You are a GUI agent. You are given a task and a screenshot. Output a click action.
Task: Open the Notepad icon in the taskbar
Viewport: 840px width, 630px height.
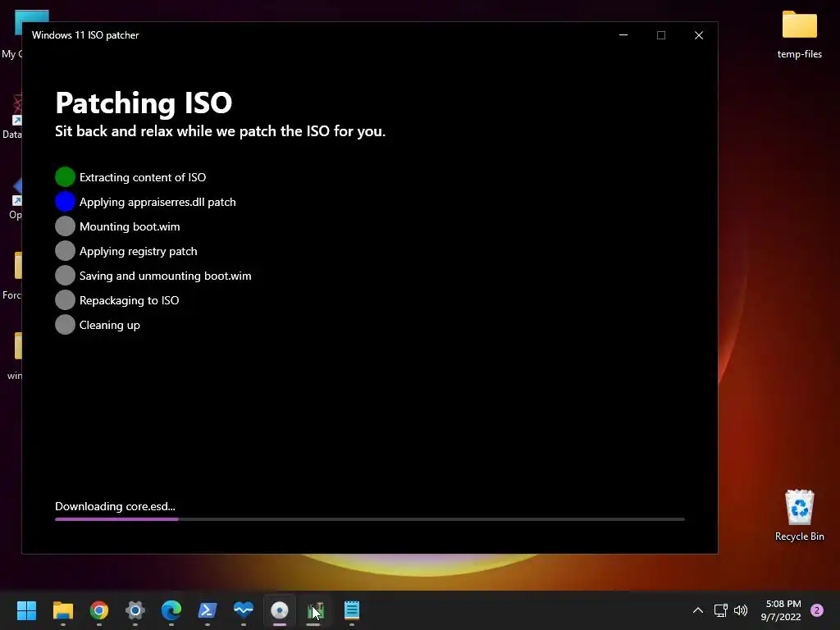click(x=352, y=610)
